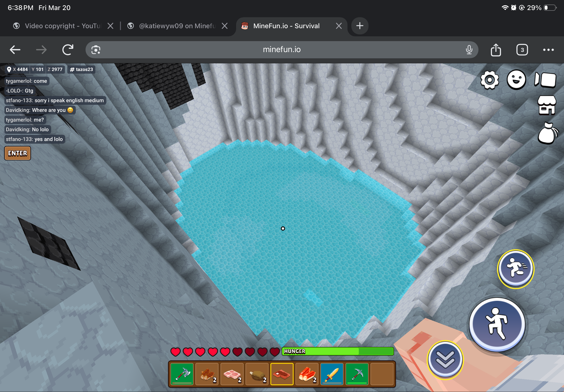The width and height of the screenshot is (564, 392).
Task: Reload the page
Action: (68, 50)
